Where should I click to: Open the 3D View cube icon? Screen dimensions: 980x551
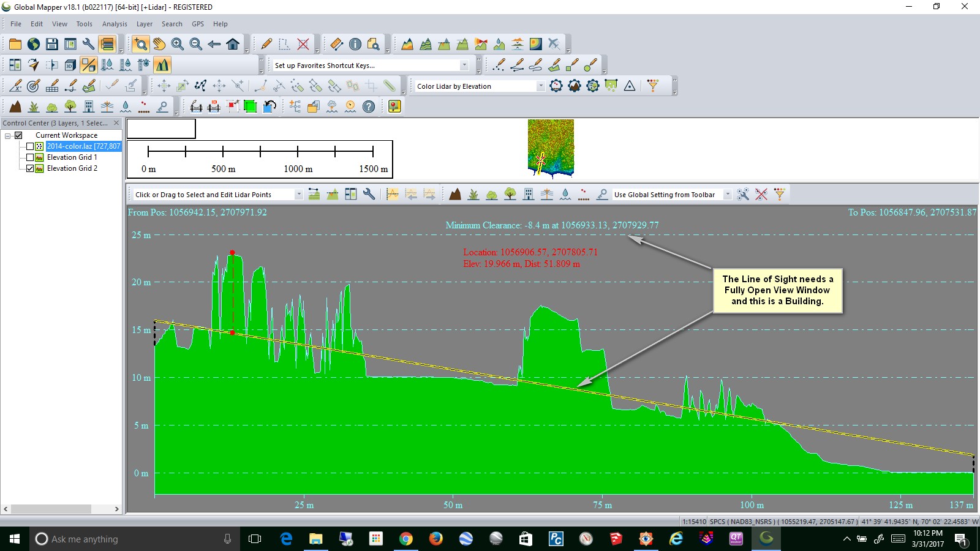click(x=70, y=65)
